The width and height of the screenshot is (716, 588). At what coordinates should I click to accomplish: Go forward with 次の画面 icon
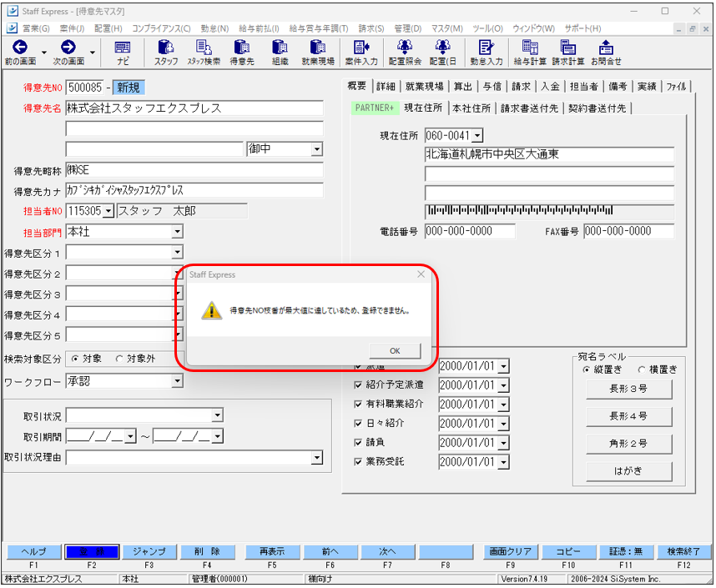tap(68, 52)
